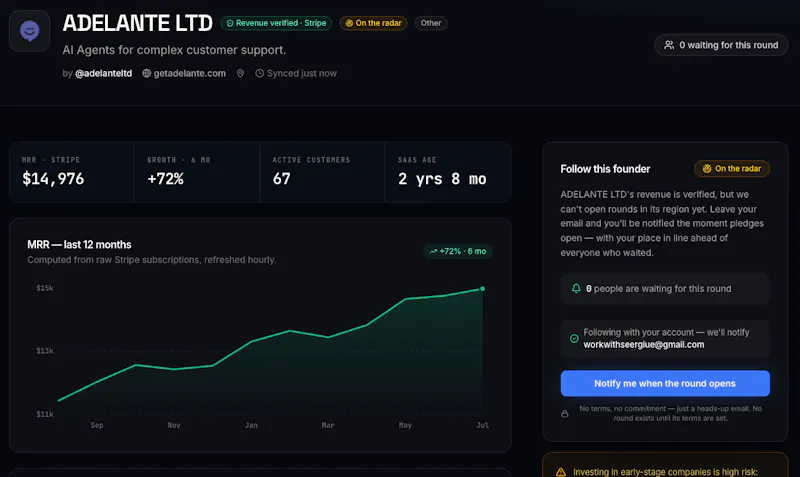The width and height of the screenshot is (800, 477).
Task: Click the Active Customers 67 value
Action: pyautogui.click(x=282, y=179)
